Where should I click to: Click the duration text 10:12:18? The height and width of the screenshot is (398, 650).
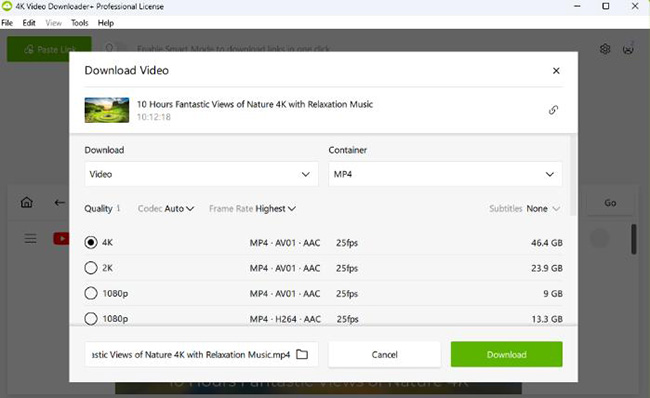[x=154, y=117]
